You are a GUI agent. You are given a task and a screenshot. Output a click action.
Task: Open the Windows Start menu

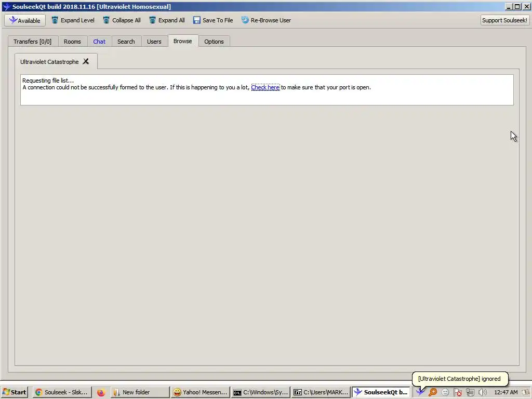[x=14, y=392]
